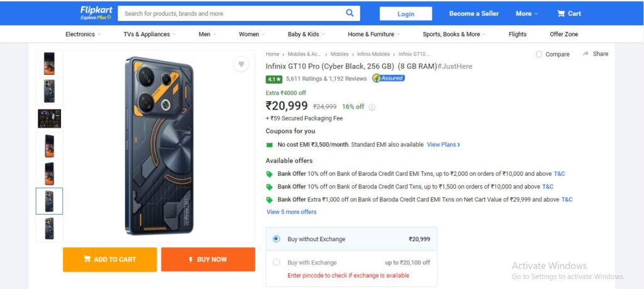Click the product search input field
The width and height of the screenshot is (644, 289).
pyautogui.click(x=232, y=14)
